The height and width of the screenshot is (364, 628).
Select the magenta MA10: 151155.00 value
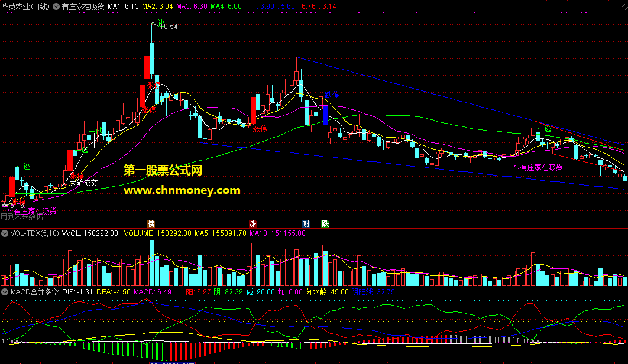pyautogui.click(x=277, y=233)
